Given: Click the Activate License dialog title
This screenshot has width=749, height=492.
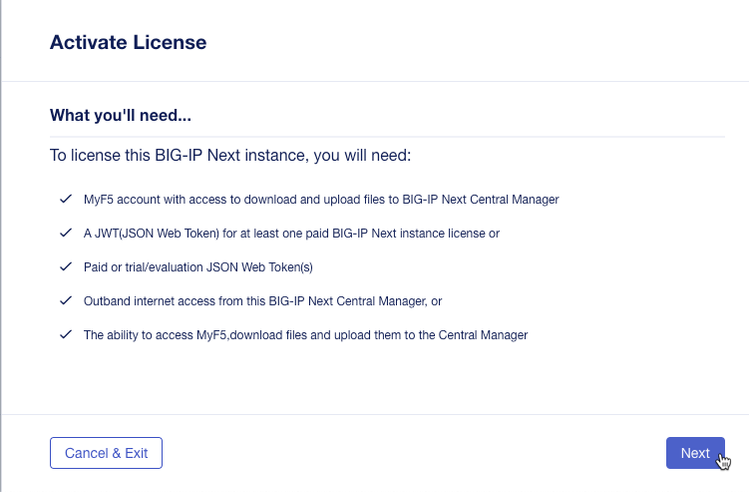Looking at the screenshot, I should (128, 43).
